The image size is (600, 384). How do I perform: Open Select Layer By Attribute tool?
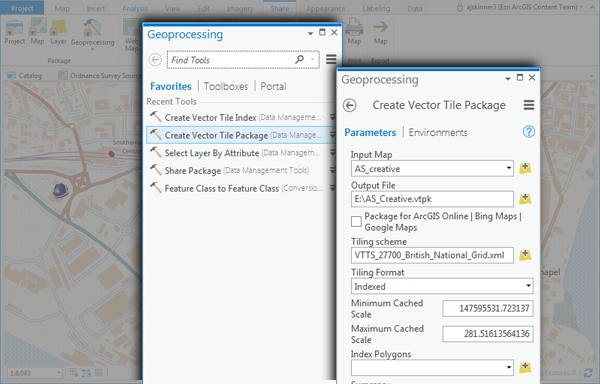(241, 153)
